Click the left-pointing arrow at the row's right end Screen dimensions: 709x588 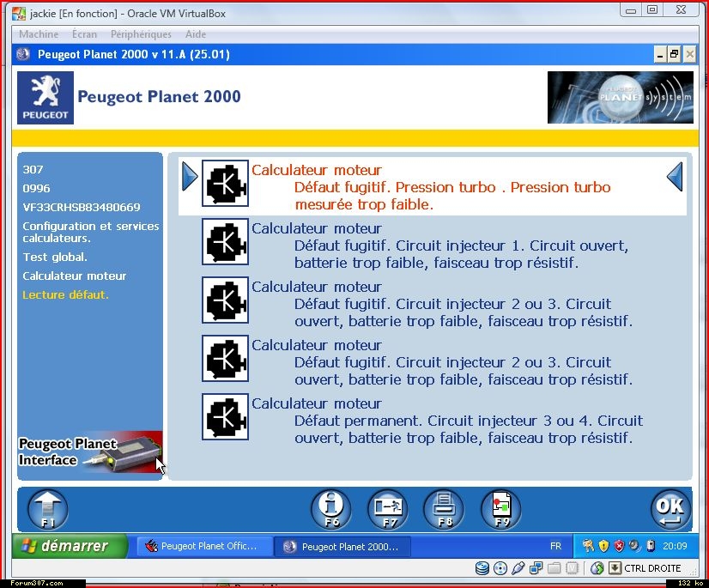click(x=675, y=178)
